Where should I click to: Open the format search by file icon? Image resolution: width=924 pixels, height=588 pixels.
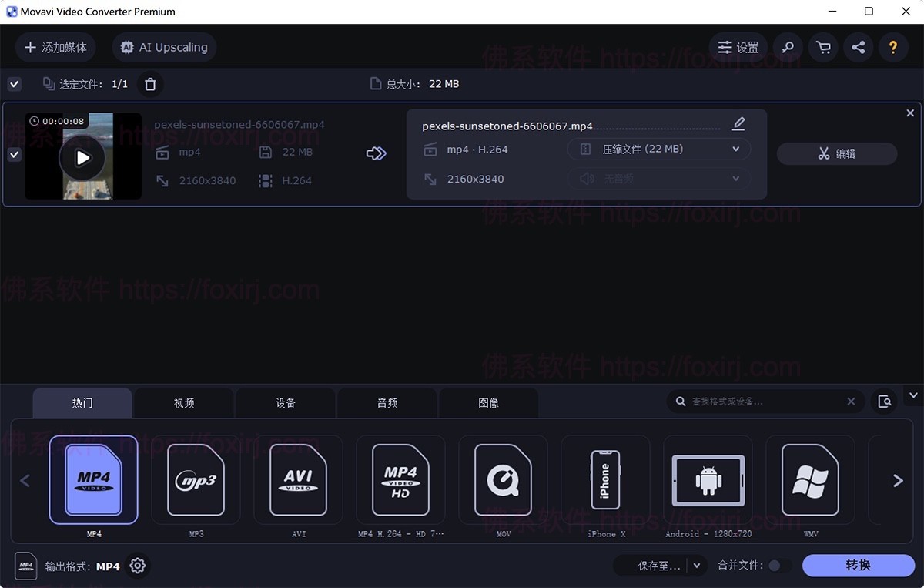tap(884, 401)
